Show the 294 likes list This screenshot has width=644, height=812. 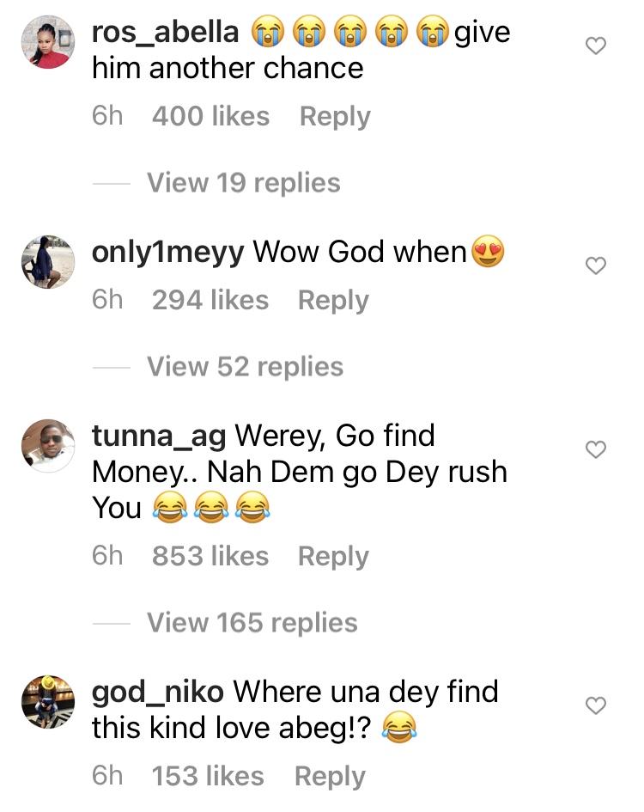coord(210,301)
